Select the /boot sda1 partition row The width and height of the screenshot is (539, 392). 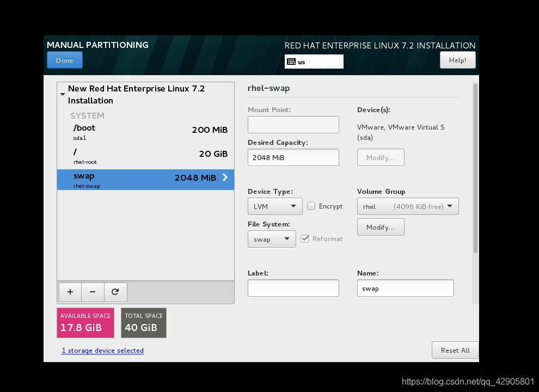[x=145, y=133]
